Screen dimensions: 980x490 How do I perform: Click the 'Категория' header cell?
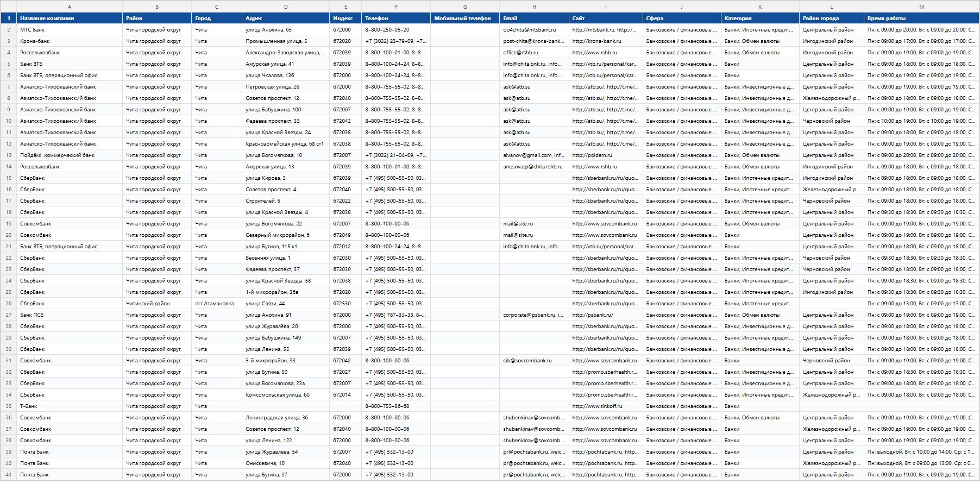tap(760, 18)
